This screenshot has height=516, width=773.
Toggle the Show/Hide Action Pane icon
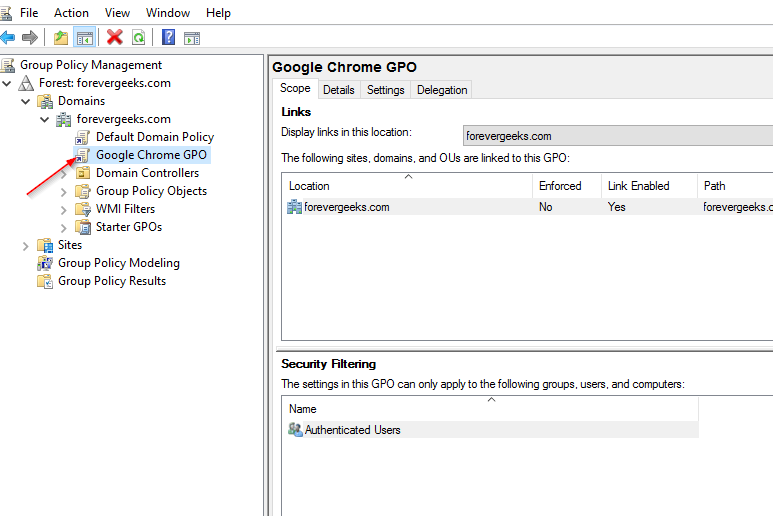[x=192, y=38]
